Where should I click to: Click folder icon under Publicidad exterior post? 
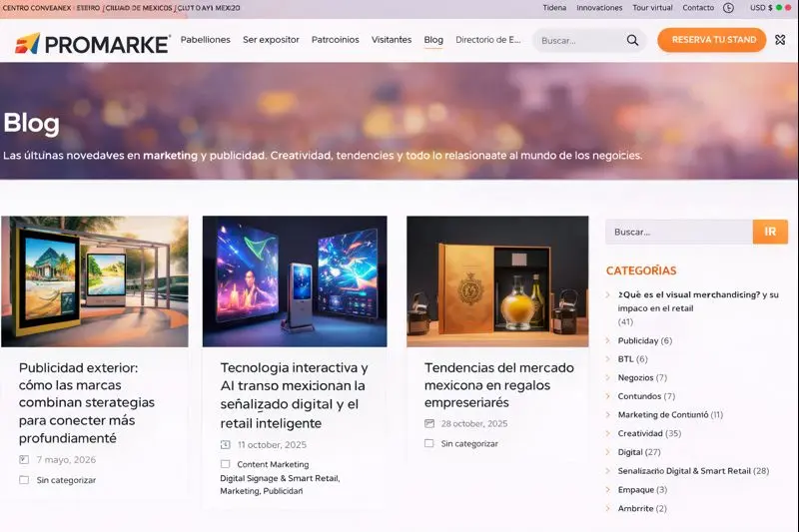pyautogui.click(x=24, y=480)
